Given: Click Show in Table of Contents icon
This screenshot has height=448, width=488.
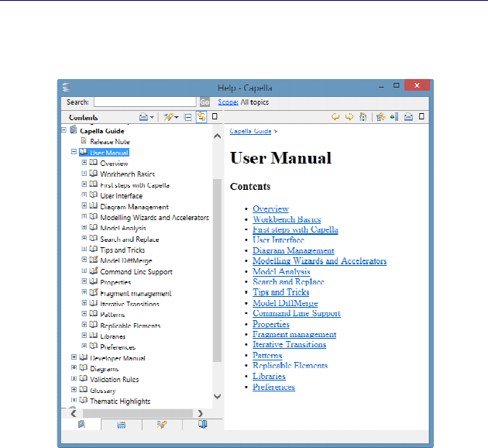Looking at the screenshot, I should pos(380,117).
